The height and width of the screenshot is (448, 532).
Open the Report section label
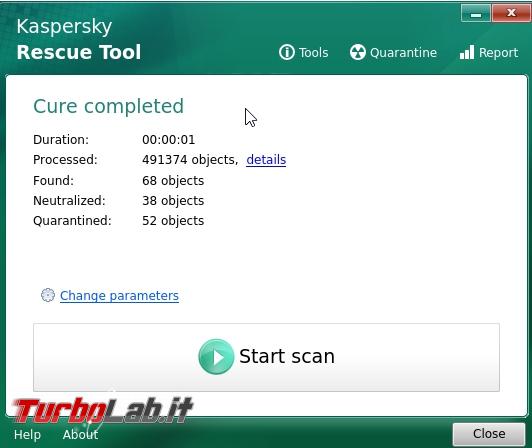498,53
